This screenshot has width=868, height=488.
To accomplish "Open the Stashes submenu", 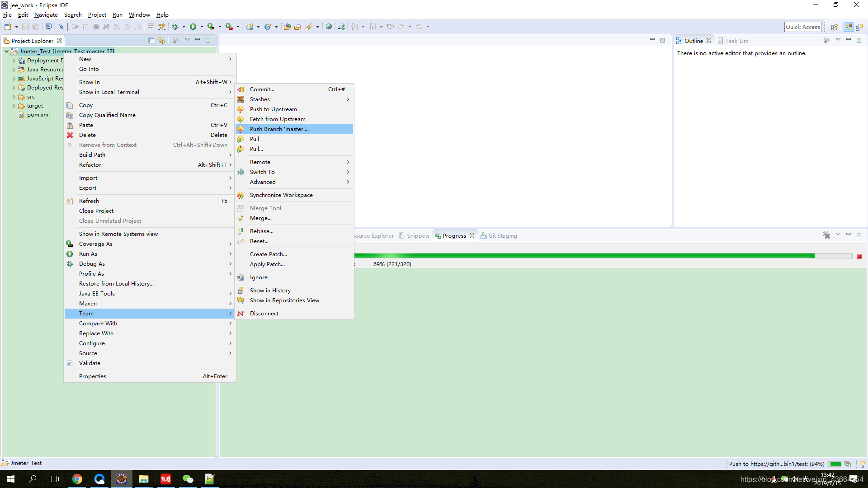I will pyautogui.click(x=294, y=99).
